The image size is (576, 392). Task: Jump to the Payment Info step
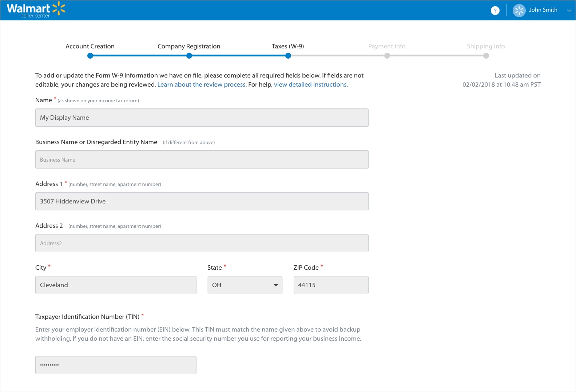pos(386,46)
